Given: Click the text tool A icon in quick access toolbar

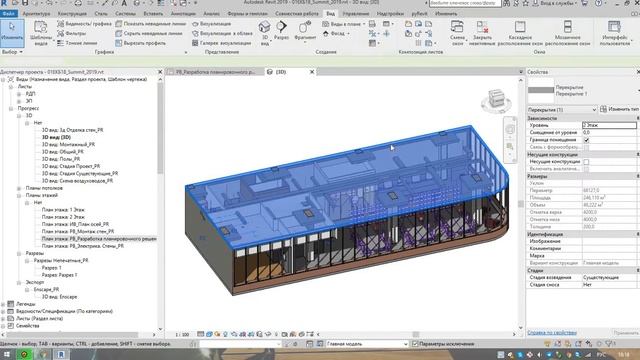Looking at the screenshot, I should pos(124,3).
